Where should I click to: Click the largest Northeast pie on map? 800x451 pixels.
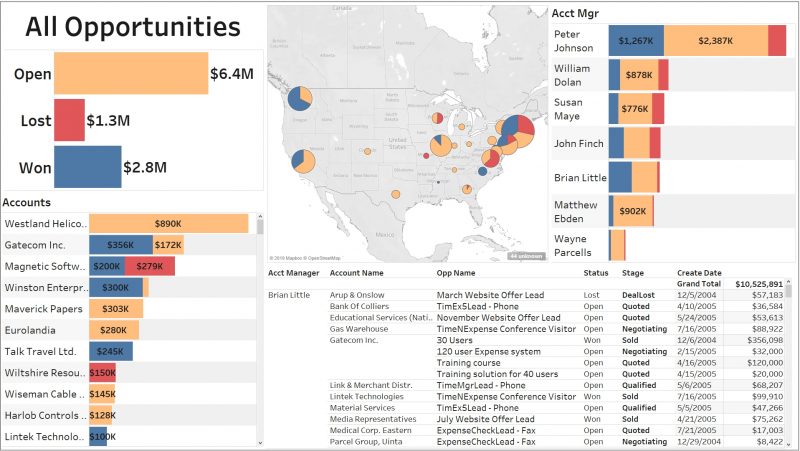[x=518, y=132]
